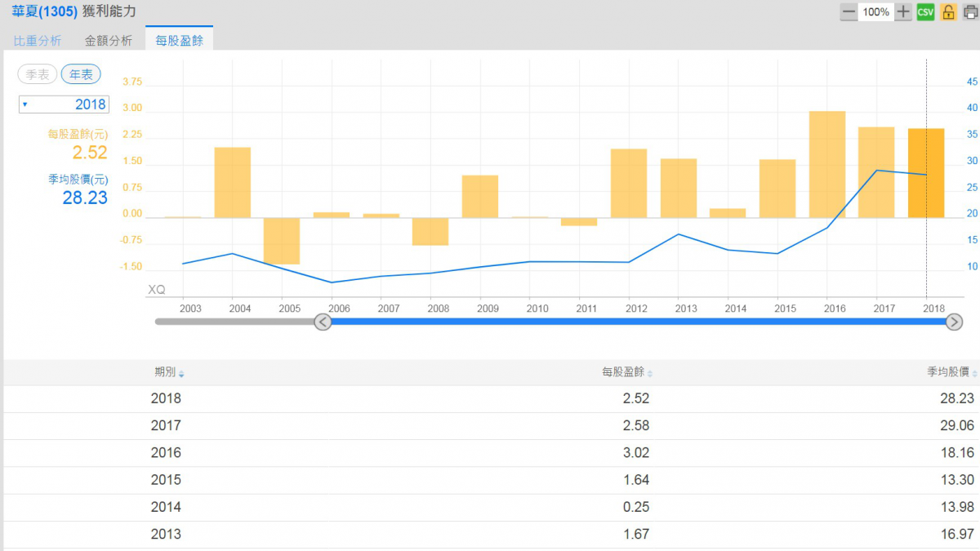Click the 季均股價(元) legend label
Image resolution: width=980 pixels, height=551 pixels.
78,180
